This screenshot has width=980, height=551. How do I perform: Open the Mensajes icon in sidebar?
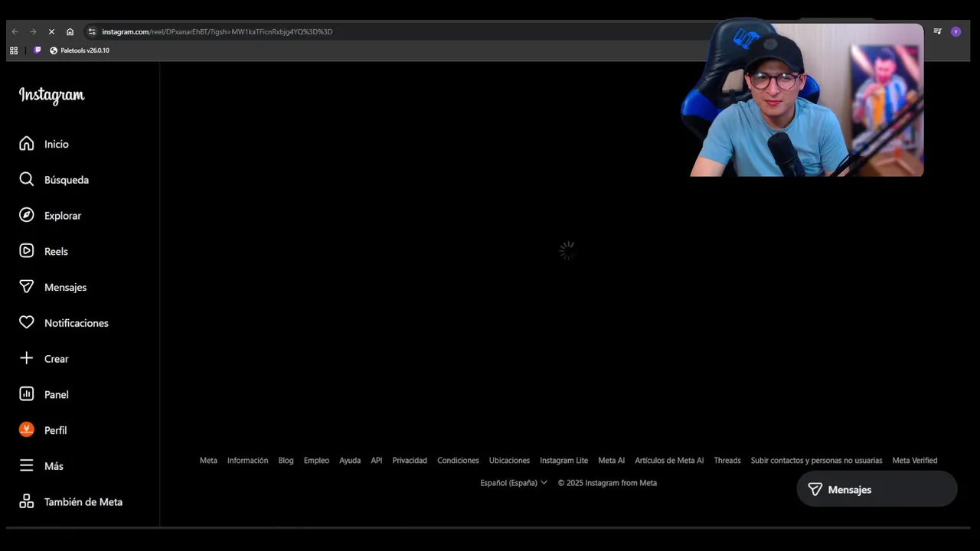pyautogui.click(x=27, y=287)
